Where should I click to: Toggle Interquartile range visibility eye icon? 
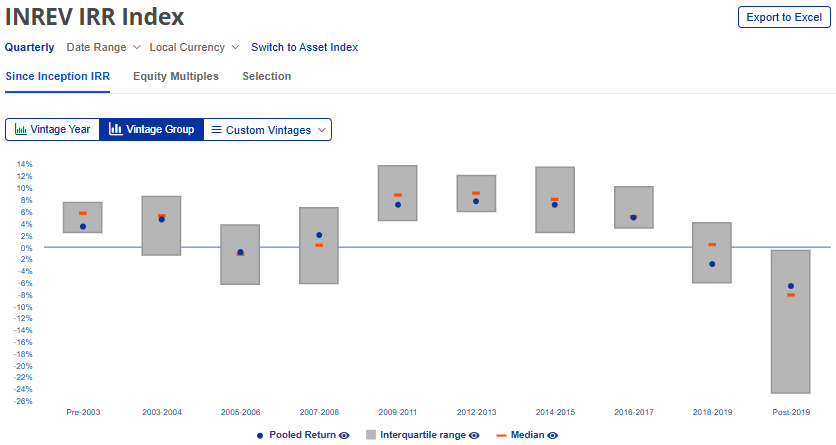[474, 435]
